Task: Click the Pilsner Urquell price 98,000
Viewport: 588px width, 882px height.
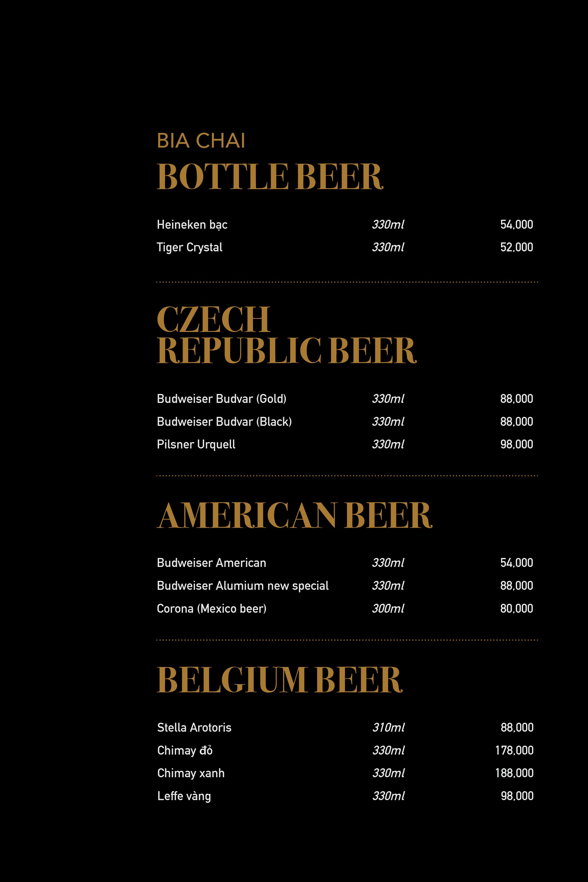Action: [516, 444]
